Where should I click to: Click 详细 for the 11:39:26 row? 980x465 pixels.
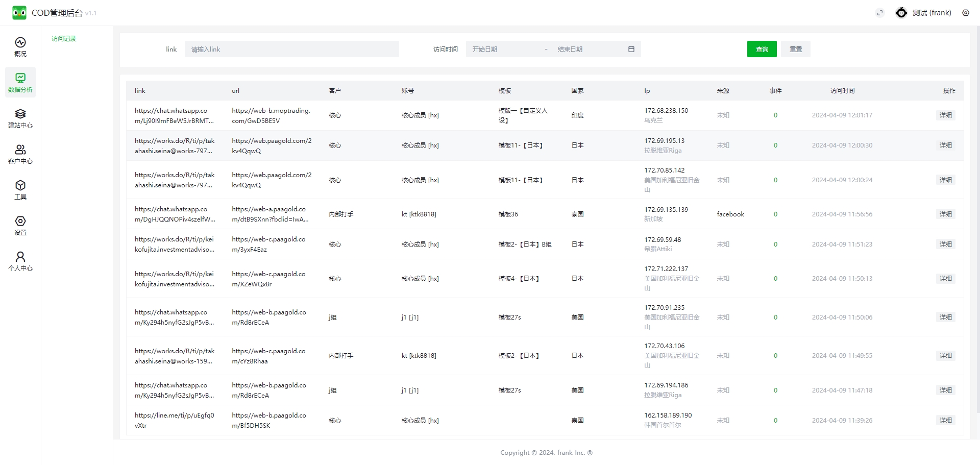pos(946,421)
